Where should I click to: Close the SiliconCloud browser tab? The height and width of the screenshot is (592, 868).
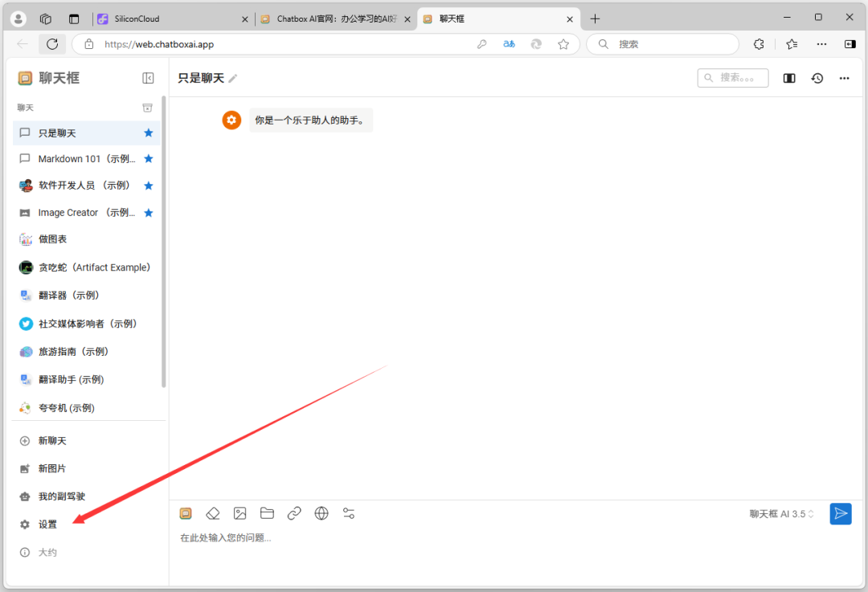point(244,18)
